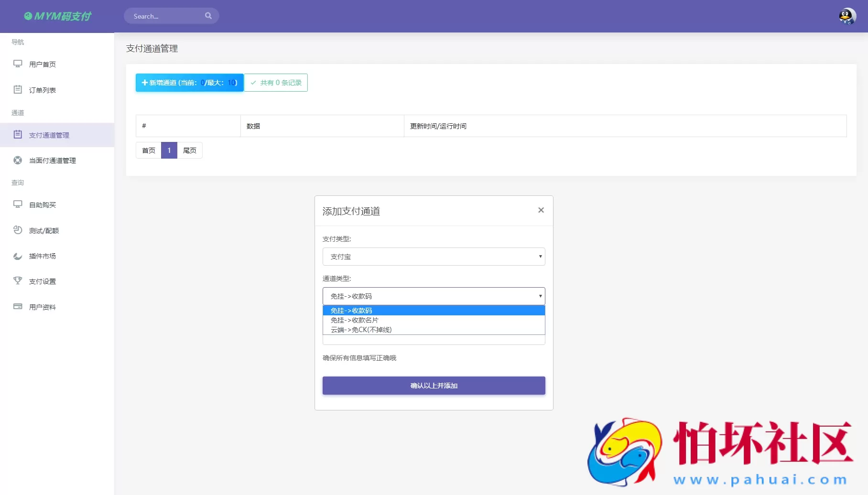Screen dimensions: 868x495
Task: Go to 尾页 in the pagination bar
Action: pos(190,150)
